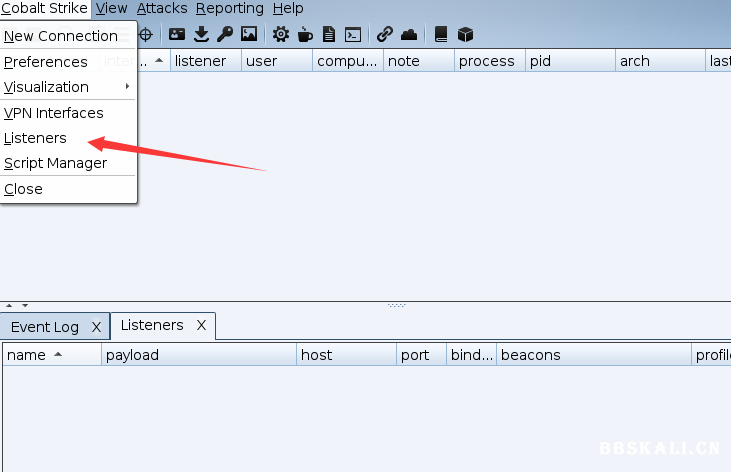The height and width of the screenshot is (472, 731).
Task: Open screenshots via the picture icon
Action: (249, 34)
